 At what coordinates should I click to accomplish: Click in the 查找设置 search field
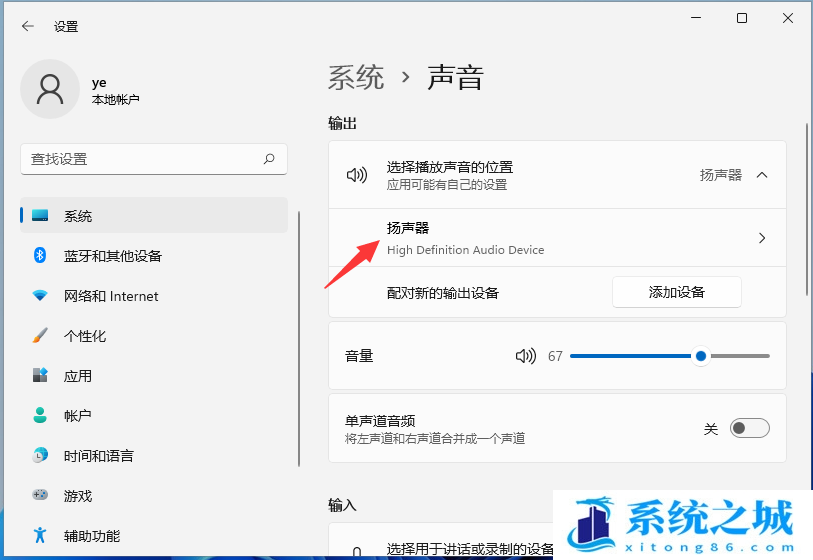tap(154, 159)
